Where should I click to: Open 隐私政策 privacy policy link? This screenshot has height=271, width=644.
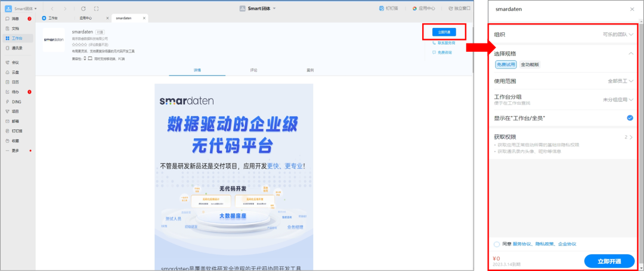544,244
